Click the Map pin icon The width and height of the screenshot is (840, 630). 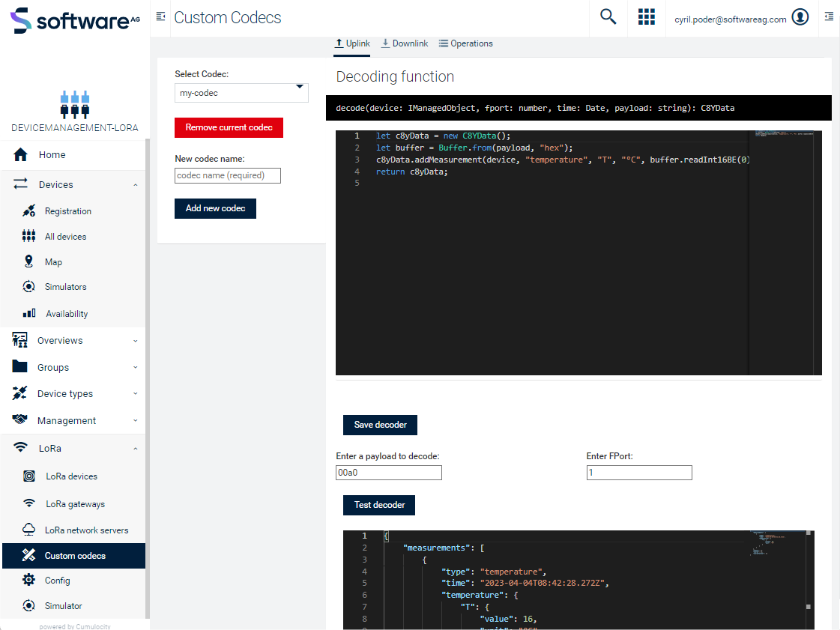[29, 261]
